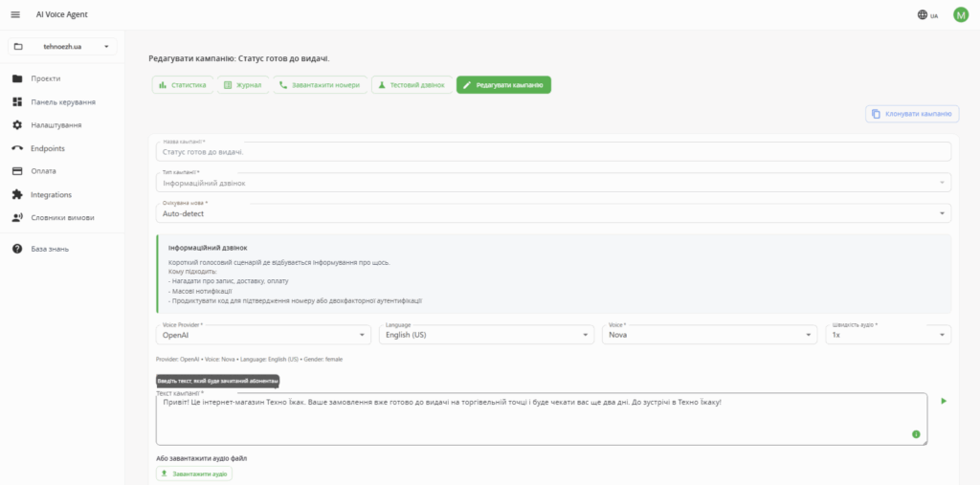Viewport: 980px width, 485px height.
Task: Play the campaign text audio preview
Action: tap(944, 401)
